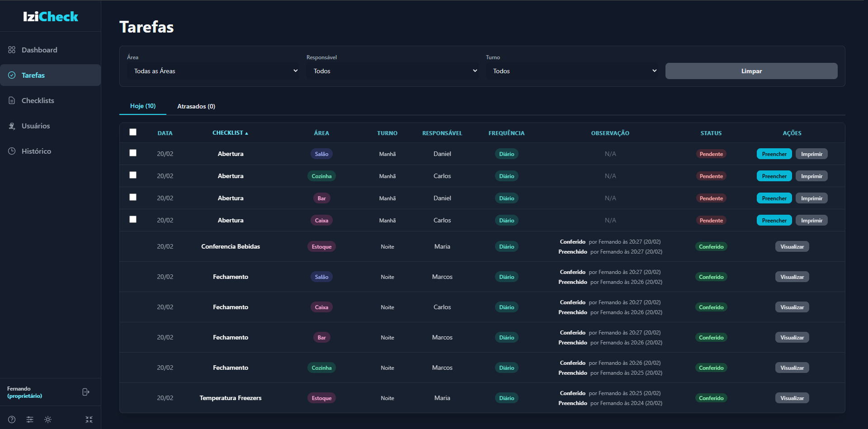
Task: Open the settings sliders icon in the sidebar
Action: point(30,420)
